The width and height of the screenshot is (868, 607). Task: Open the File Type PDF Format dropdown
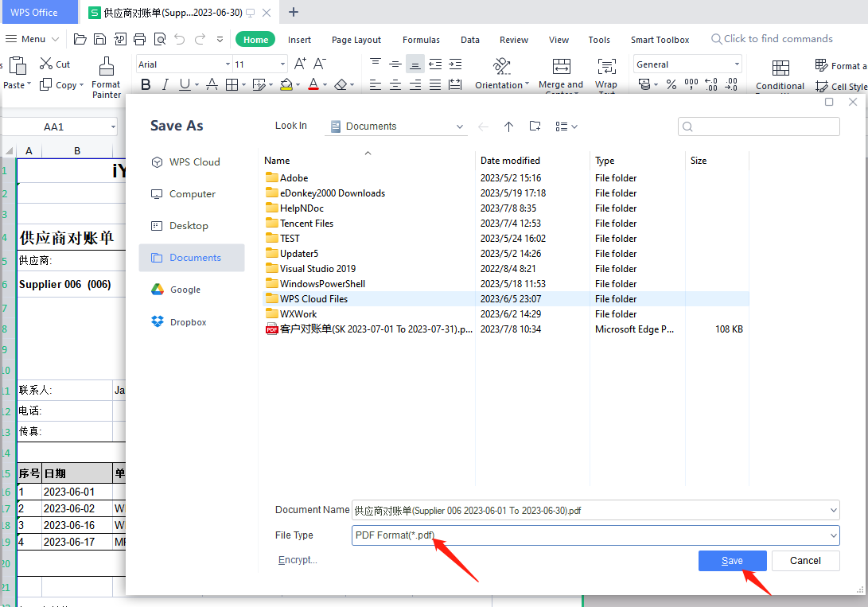pos(833,535)
